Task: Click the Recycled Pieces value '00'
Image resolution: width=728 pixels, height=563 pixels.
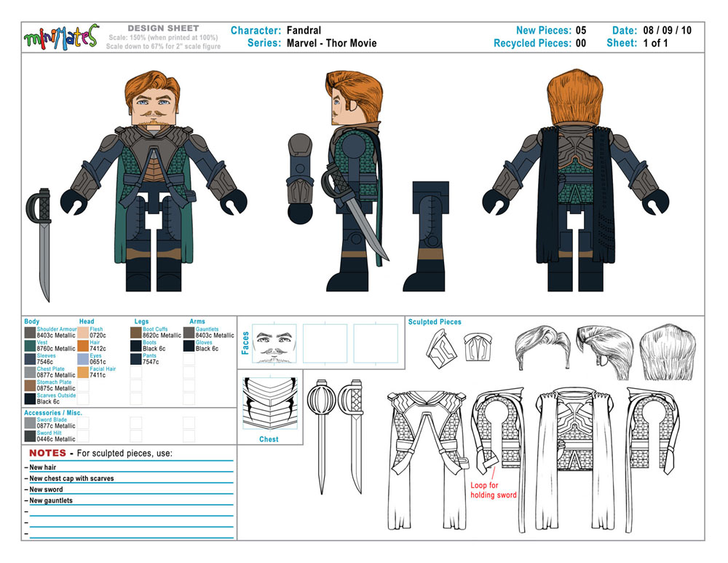Action: point(581,43)
